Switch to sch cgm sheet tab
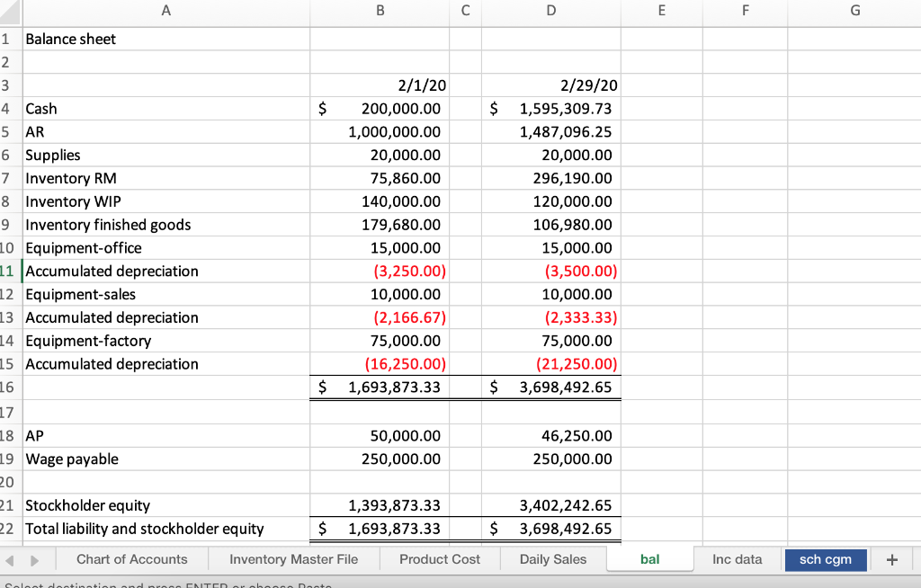This screenshot has height=588, width=921. 826,560
